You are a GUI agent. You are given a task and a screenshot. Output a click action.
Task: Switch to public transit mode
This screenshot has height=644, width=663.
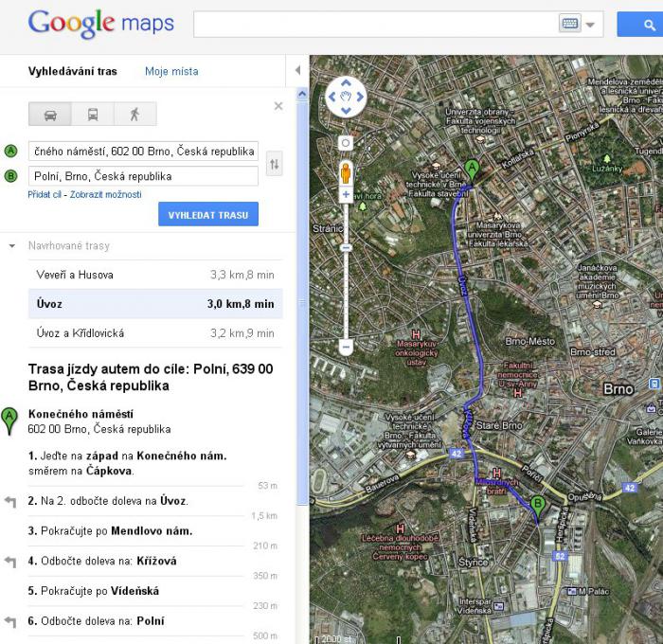(93, 115)
